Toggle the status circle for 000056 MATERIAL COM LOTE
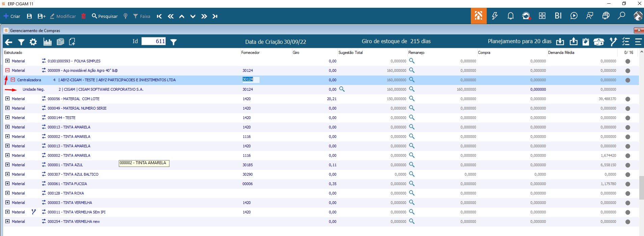The height and width of the screenshot is (236, 644). pos(627,99)
